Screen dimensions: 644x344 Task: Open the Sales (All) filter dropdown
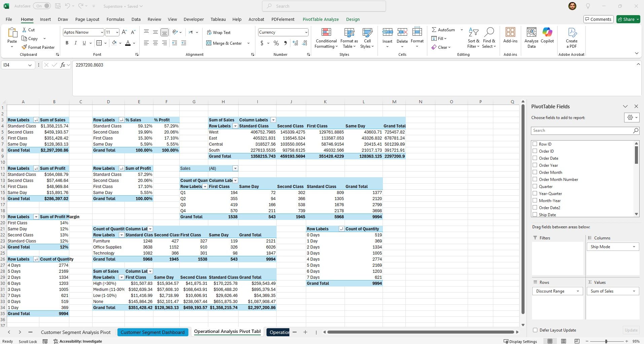[x=235, y=168]
